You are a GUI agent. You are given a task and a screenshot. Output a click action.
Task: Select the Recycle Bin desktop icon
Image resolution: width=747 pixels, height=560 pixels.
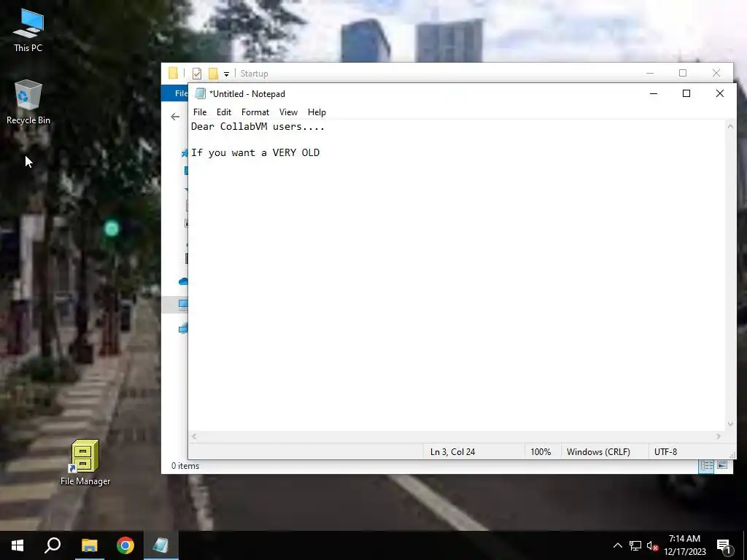tap(28, 102)
